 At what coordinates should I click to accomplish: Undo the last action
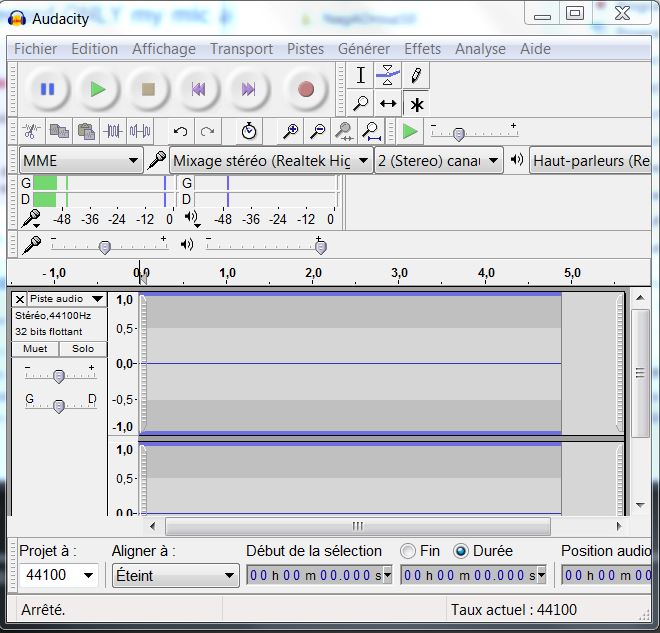[x=181, y=132]
